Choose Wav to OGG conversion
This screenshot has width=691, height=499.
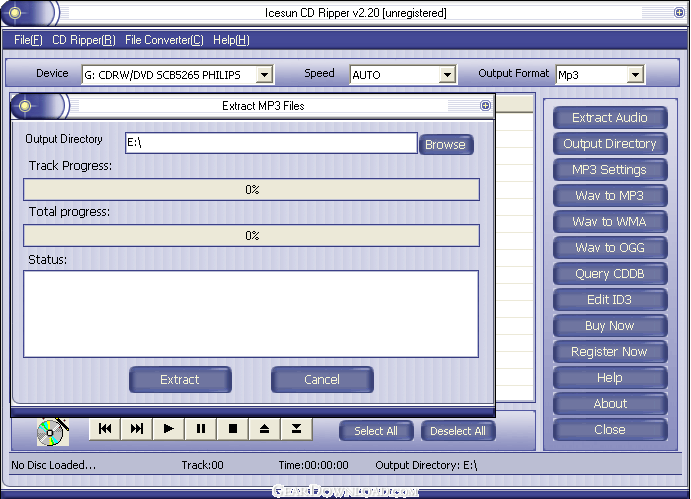pyautogui.click(x=610, y=248)
